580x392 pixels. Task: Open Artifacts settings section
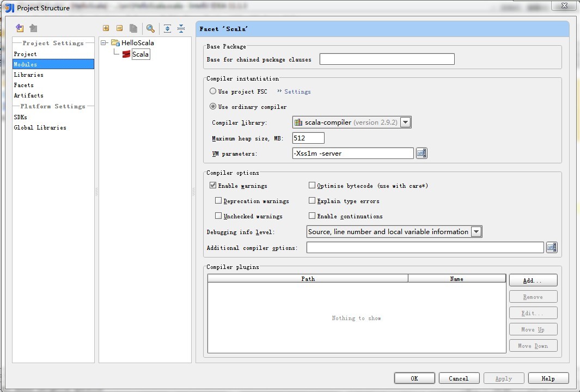28,95
